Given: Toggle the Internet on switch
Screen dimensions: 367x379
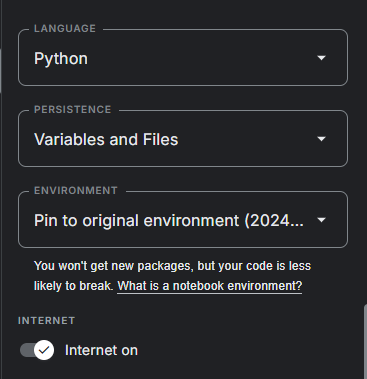Looking at the screenshot, I should click(x=37, y=350).
